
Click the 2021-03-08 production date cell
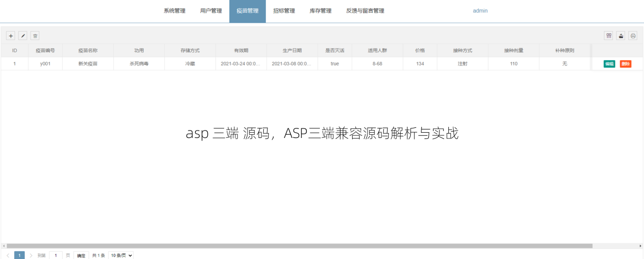click(292, 63)
